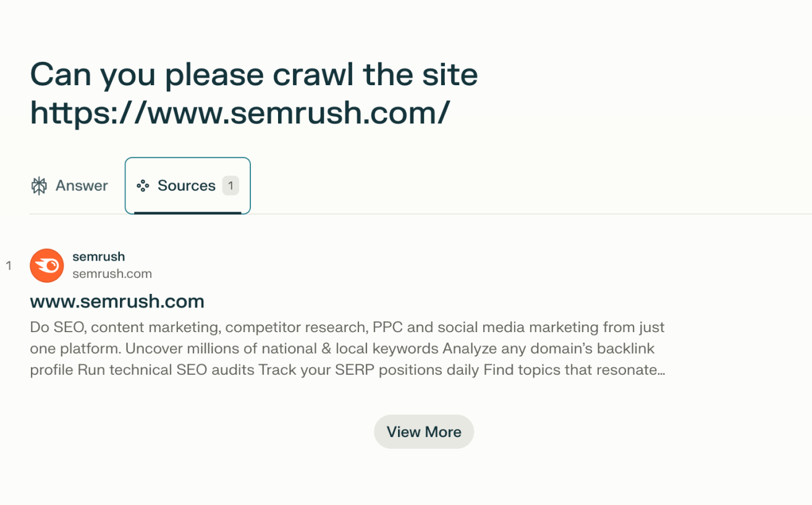Viewport: 812px width, 505px height.
Task: Select the source name 'semrush'
Action: click(x=98, y=256)
